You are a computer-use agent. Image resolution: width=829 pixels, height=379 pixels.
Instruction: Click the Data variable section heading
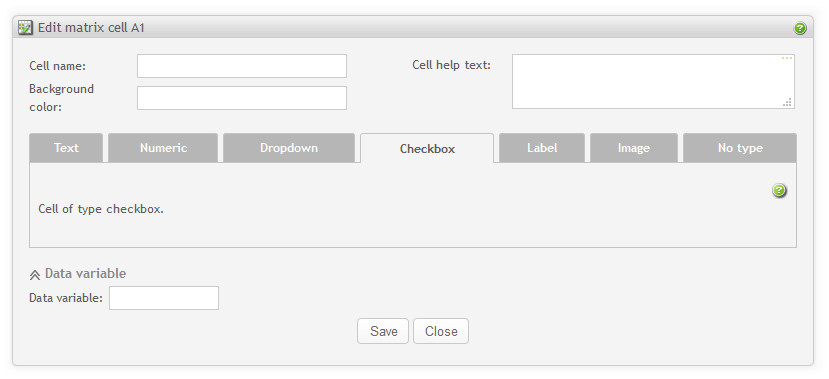pos(85,273)
